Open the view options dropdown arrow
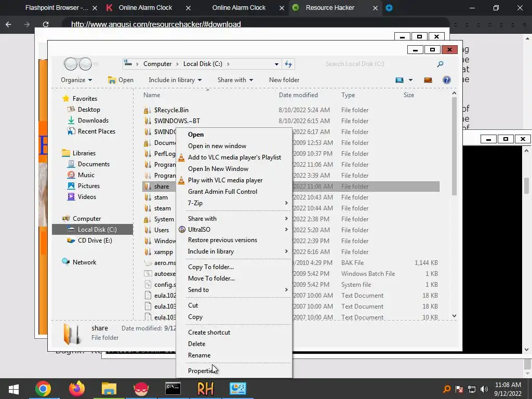 pos(410,80)
